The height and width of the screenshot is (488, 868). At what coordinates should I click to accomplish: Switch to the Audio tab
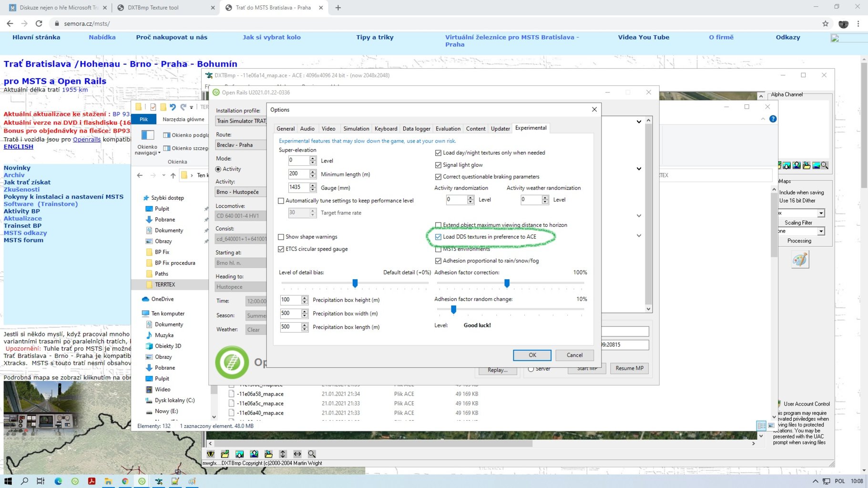(307, 129)
